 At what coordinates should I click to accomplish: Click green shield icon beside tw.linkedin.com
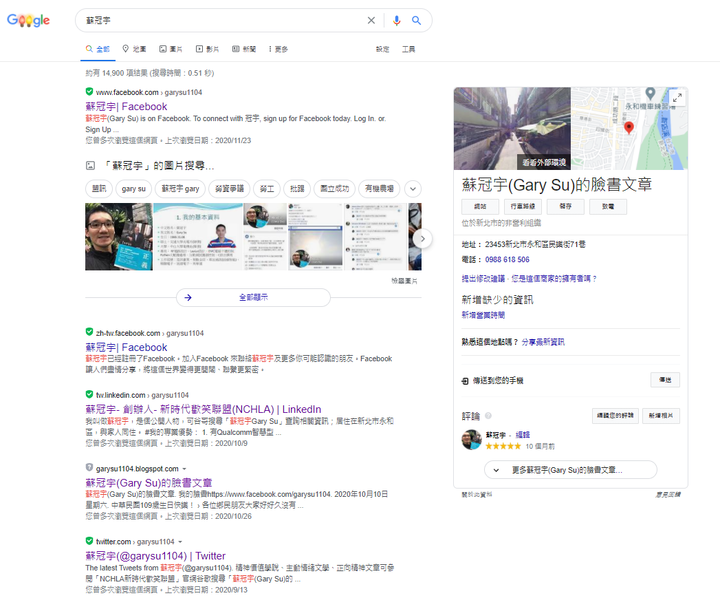[89, 394]
